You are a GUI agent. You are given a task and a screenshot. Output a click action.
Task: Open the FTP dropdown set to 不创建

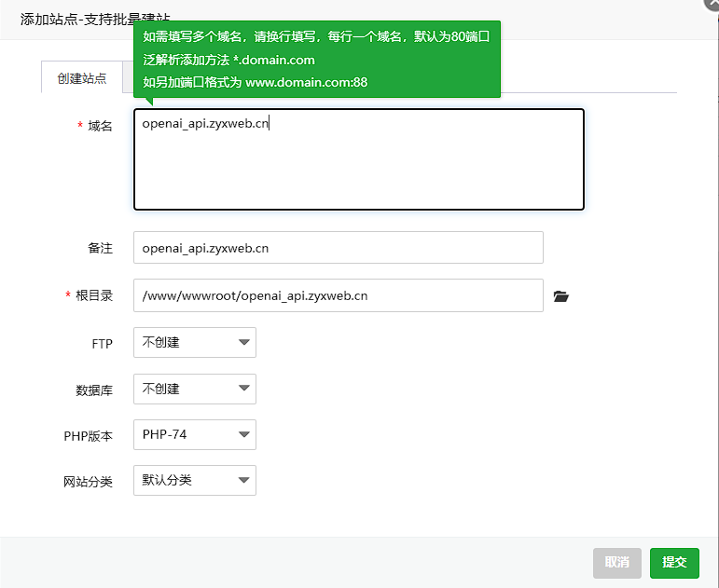(194, 343)
